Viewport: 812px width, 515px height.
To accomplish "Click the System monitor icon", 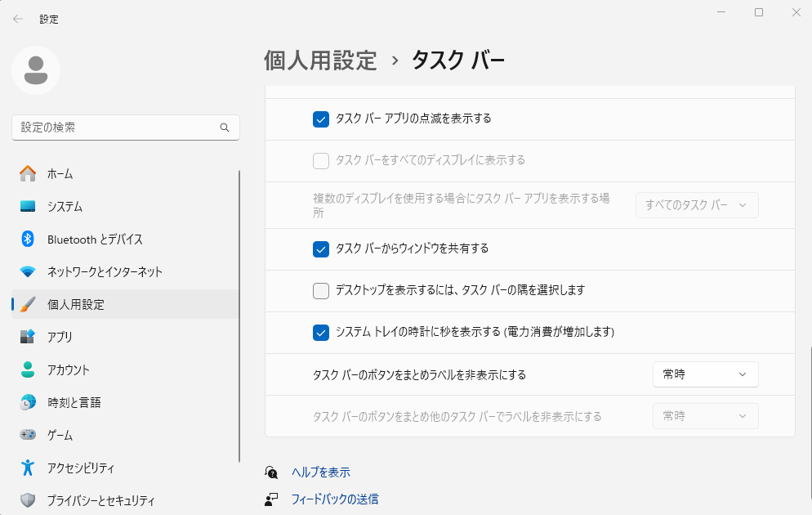I will [28, 206].
